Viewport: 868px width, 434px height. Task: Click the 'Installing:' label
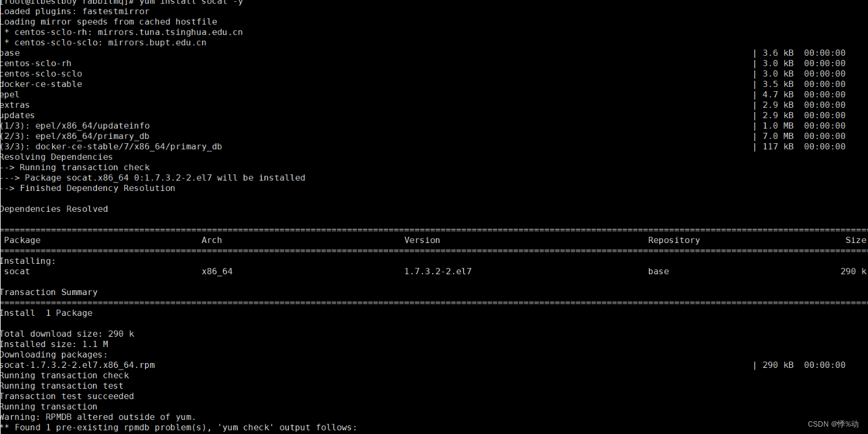(x=28, y=261)
